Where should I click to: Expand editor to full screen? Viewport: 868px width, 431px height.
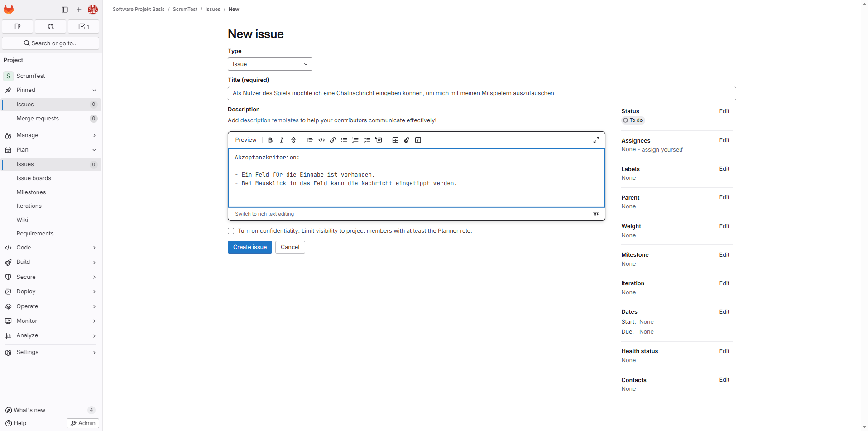point(596,140)
